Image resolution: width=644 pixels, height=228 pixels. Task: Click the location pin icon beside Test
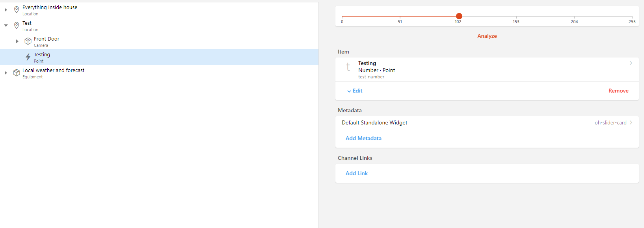click(x=17, y=26)
